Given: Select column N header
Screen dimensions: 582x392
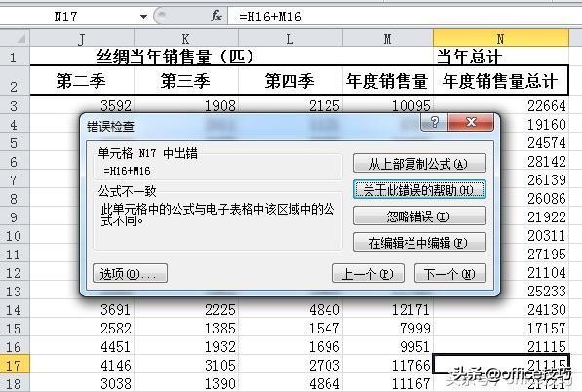Looking at the screenshot, I should 501,39.
